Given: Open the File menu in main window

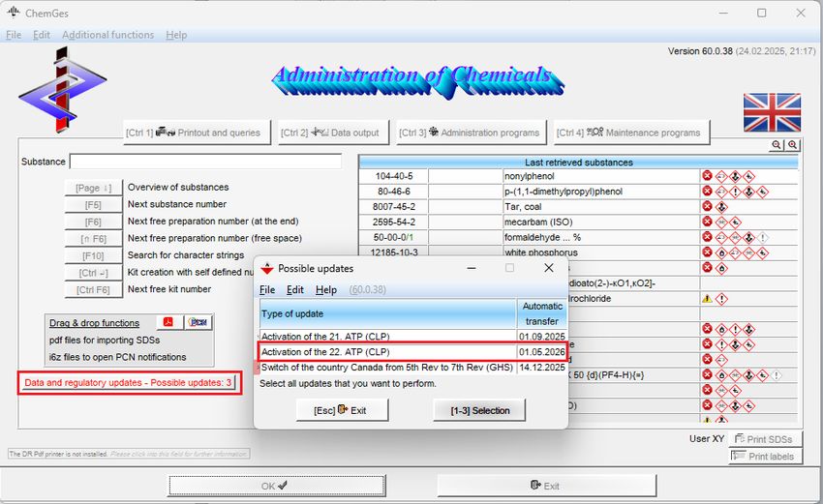Looking at the screenshot, I should point(14,35).
